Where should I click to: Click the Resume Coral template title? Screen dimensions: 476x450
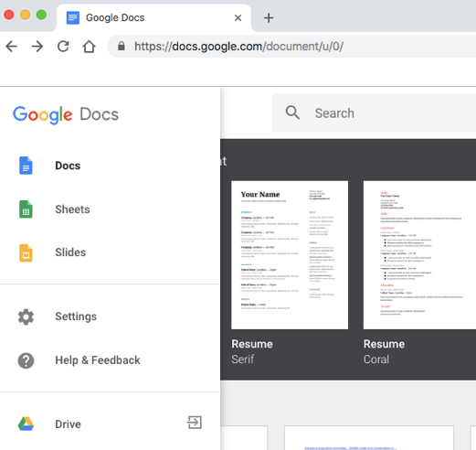pyautogui.click(x=384, y=351)
